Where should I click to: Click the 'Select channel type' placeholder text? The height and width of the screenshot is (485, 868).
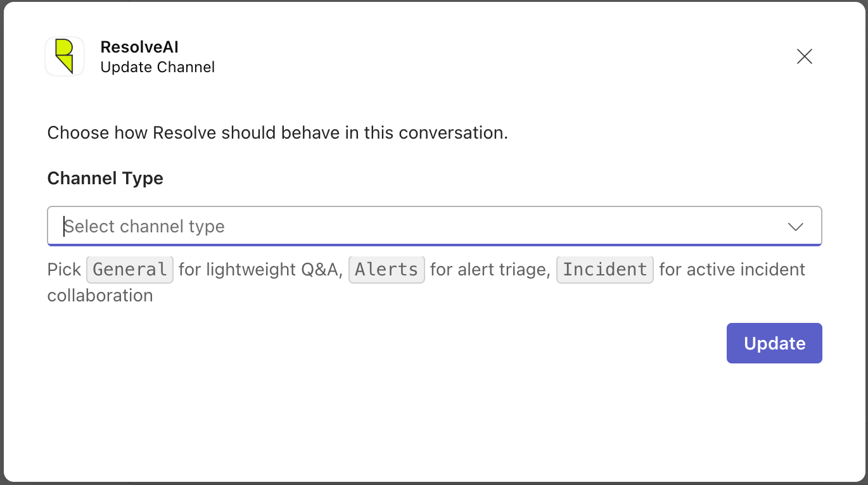[x=144, y=227]
